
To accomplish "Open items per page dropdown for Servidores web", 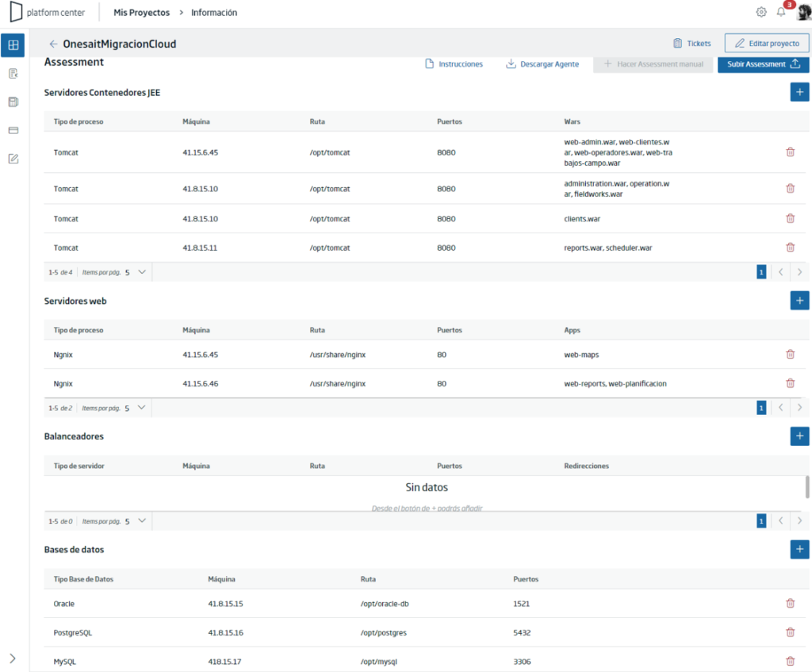I will click(x=135, y=408).
